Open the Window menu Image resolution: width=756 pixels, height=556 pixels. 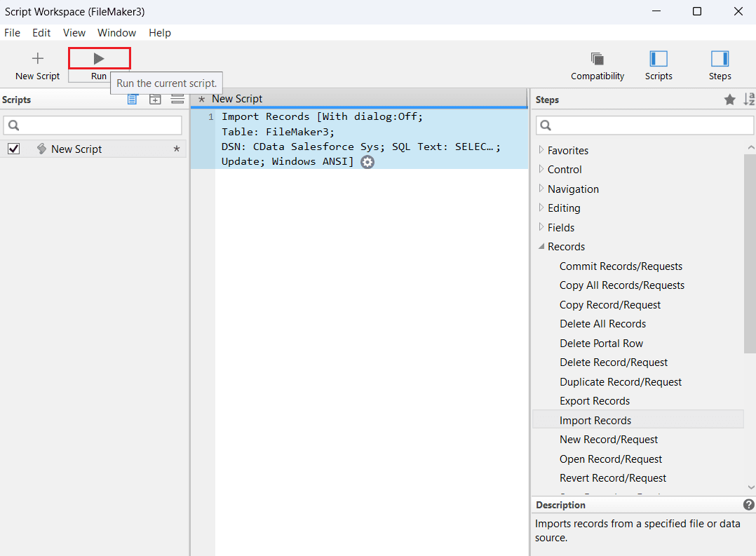[116, 33]
